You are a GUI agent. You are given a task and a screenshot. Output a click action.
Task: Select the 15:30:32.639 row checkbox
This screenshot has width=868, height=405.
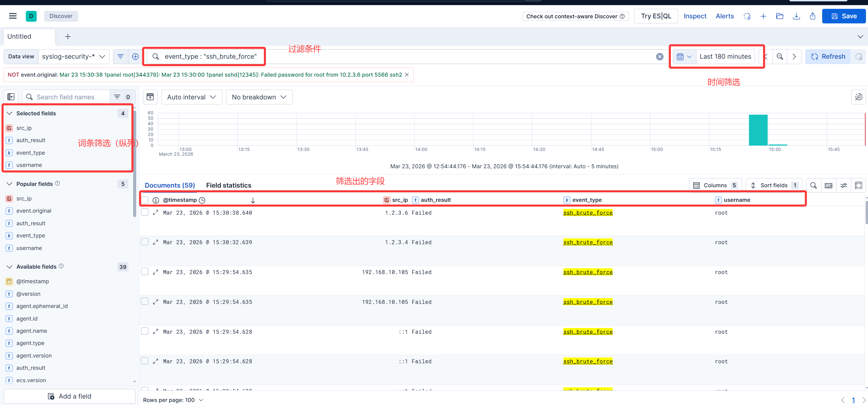point(145,242)
